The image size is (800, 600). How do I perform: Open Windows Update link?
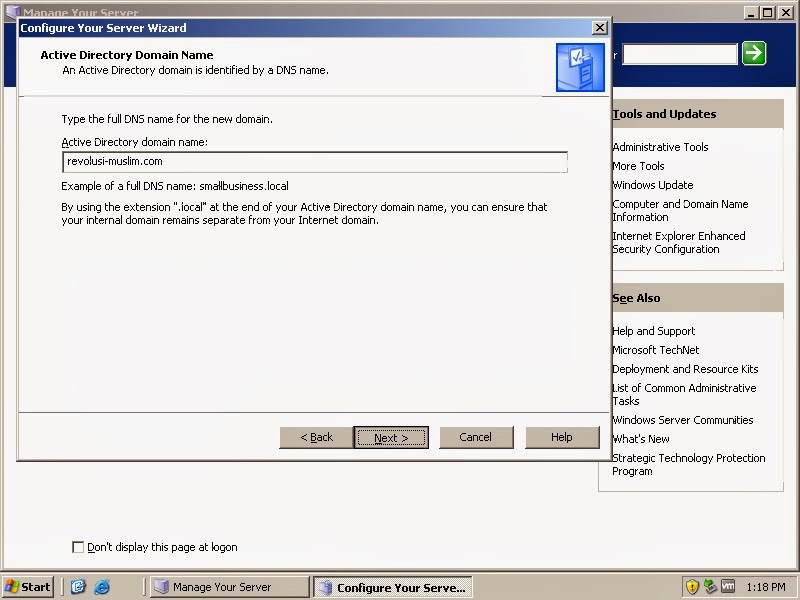pyautogui.click(x=653, y=185)
